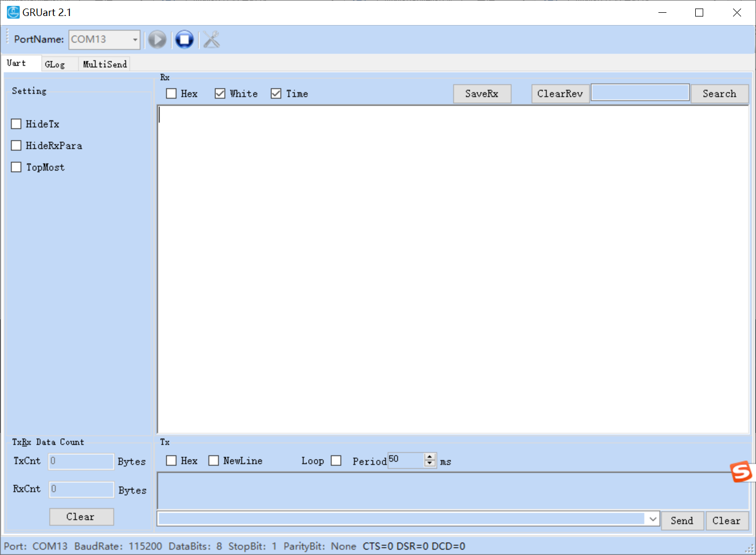Click the Send button

click(682, 521)
